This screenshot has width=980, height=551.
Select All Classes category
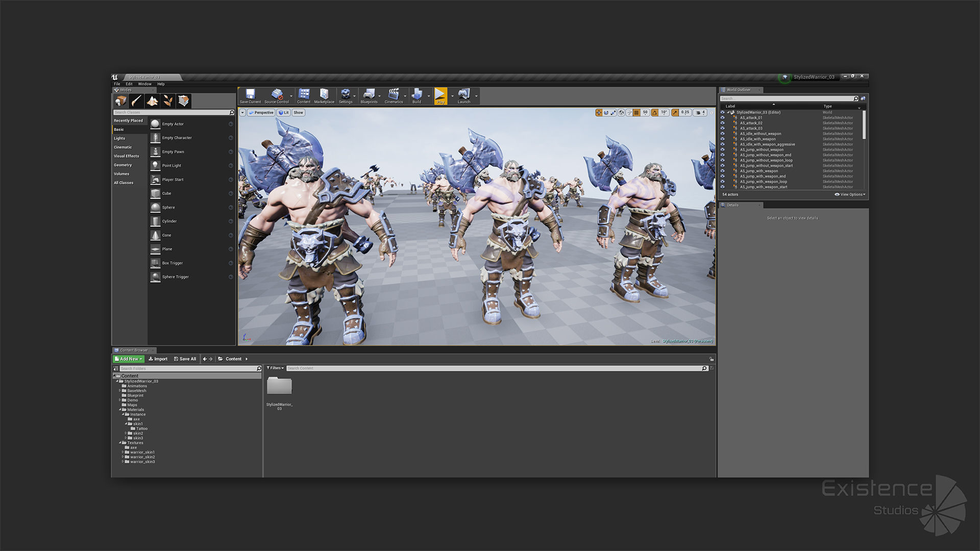click(130, 183)
